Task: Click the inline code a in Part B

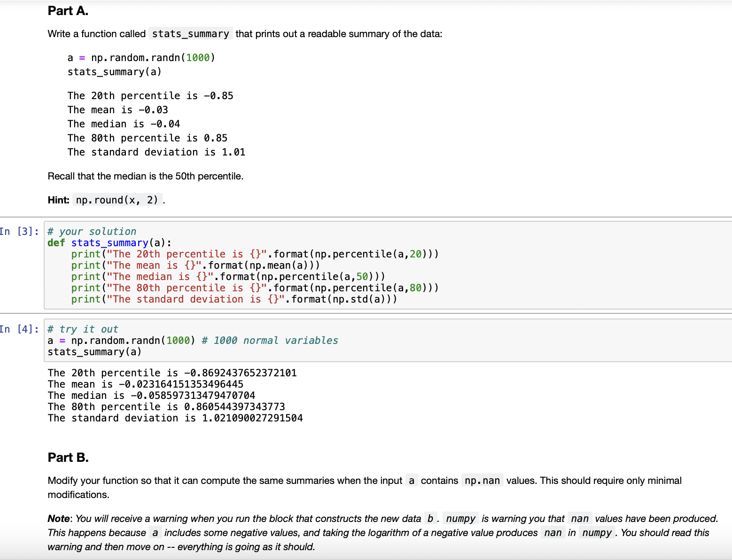Action: click(x=411, y=480)
